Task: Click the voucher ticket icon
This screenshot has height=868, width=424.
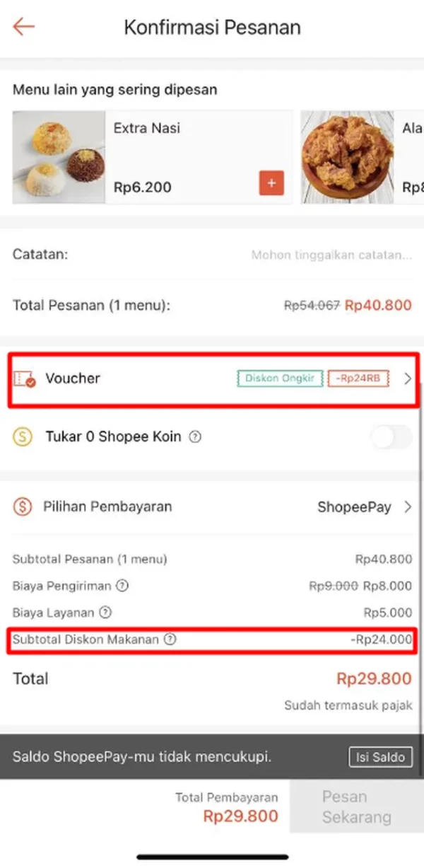Action: [25, 379]
